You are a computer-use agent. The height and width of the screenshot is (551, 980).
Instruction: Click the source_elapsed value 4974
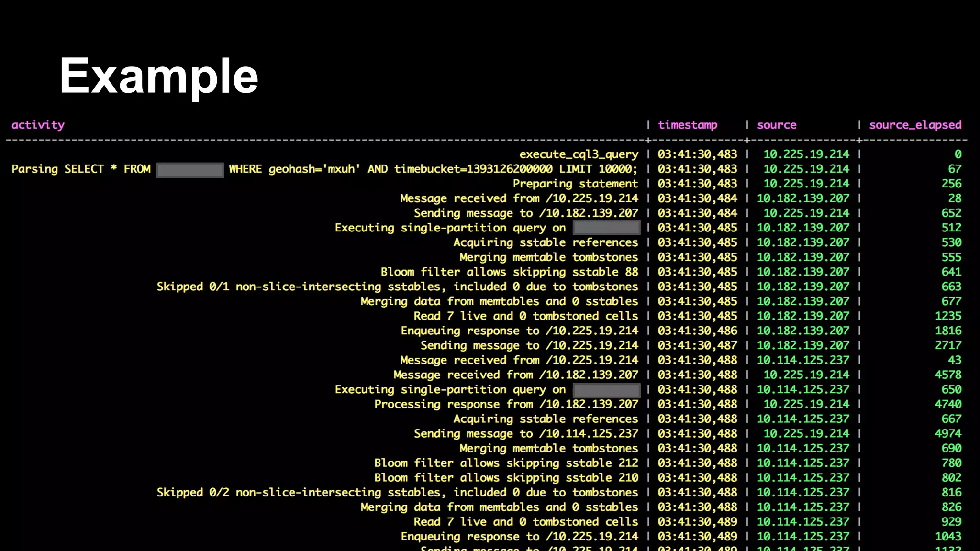pyautogui.click(x=947, y=433)
